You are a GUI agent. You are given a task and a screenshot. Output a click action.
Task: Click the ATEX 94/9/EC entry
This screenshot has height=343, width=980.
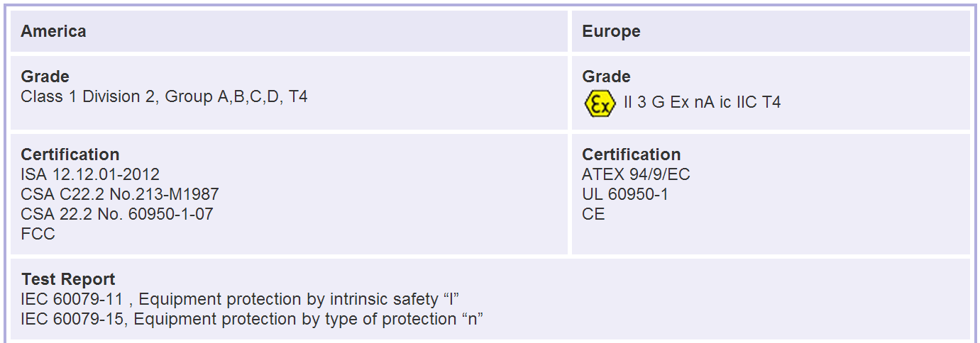point(636,174)
